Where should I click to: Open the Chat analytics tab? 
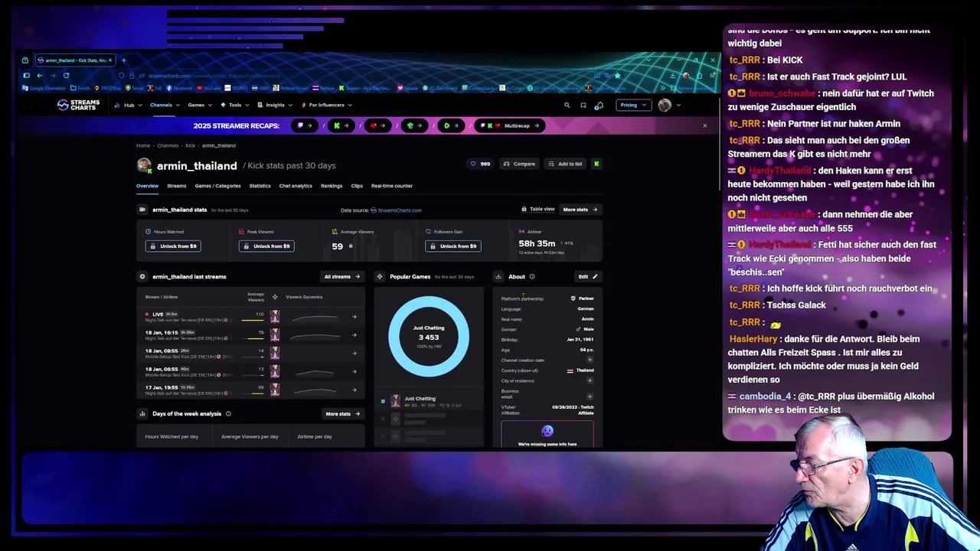pyautogui.click(x=296, y=186)
